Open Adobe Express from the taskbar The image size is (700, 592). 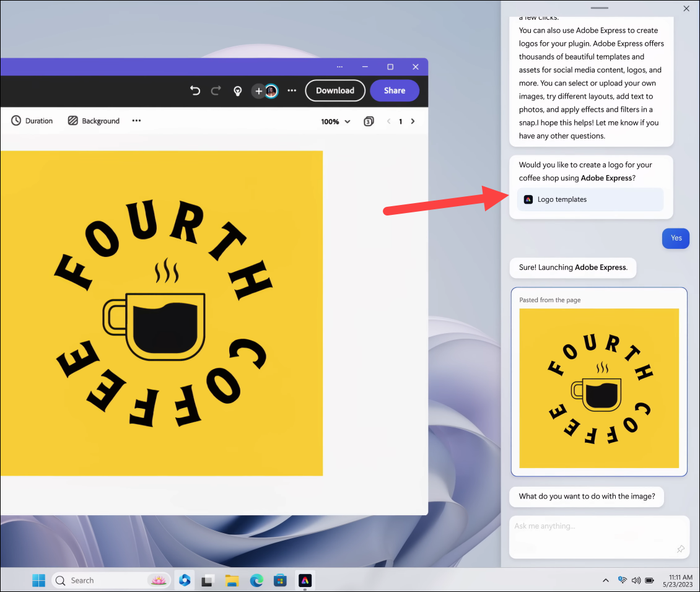(x=305, y=580)
